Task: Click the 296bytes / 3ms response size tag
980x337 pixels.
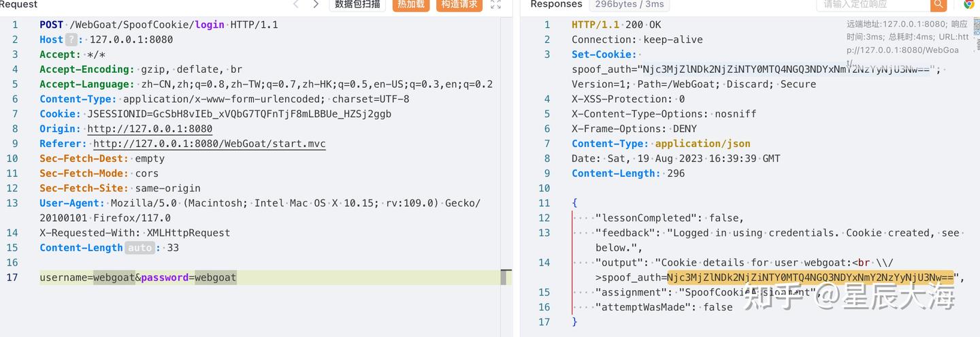Action: tap(628, 4)
